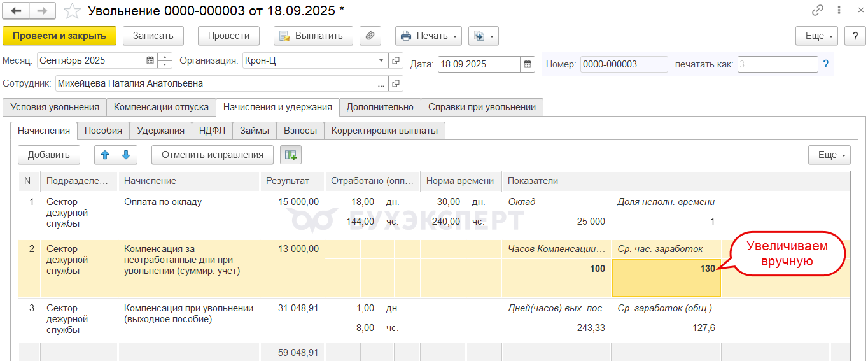Open help for печатать как with question mark

pyautogui.click(x=826, y=64)
